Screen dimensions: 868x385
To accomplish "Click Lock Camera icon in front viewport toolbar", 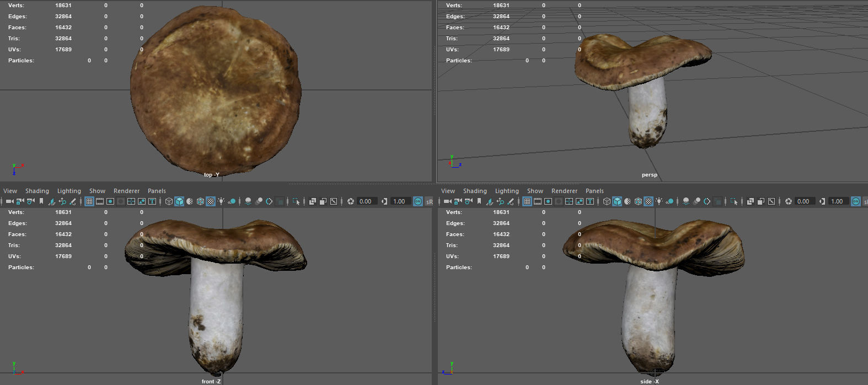I will coord(20,201).
